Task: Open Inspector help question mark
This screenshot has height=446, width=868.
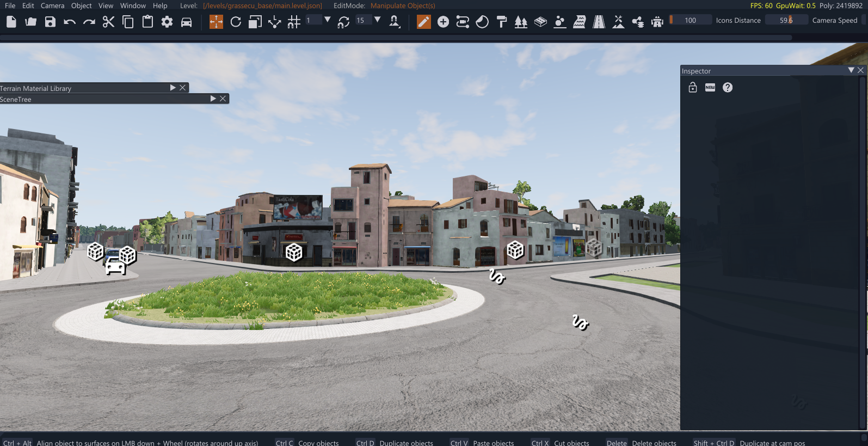Action: (x=728, y=88)
